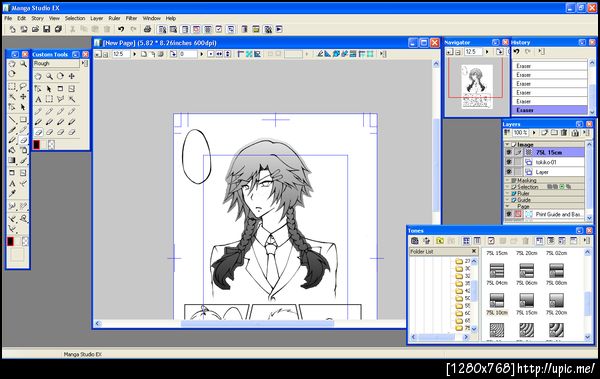Select the Lasso tool in the Tools palette
The image size is (600, 379).
(x=23, y=87)
